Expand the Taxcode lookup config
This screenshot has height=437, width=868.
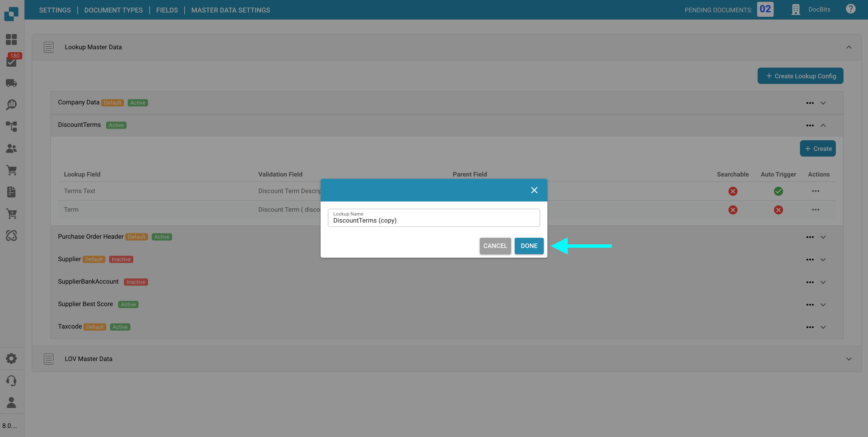(823, 327)
